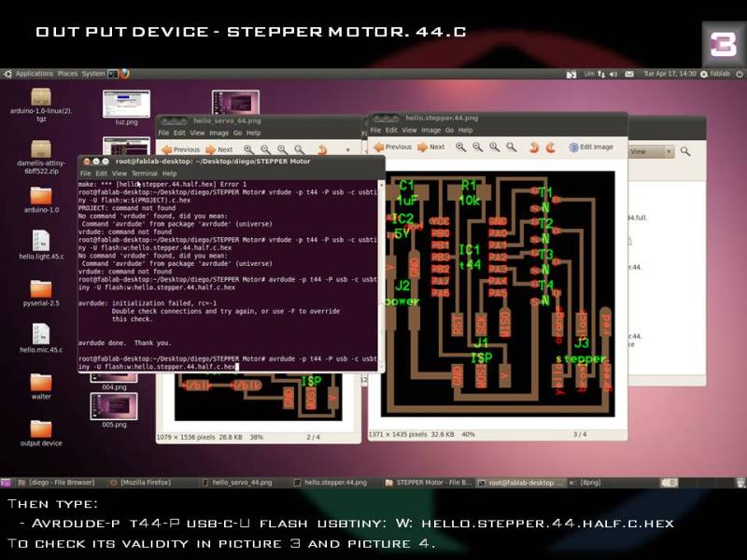The width and height of the screenshot is (747, 560).
Task: Open Edit menu in terminal window
Action: (102, 174)
